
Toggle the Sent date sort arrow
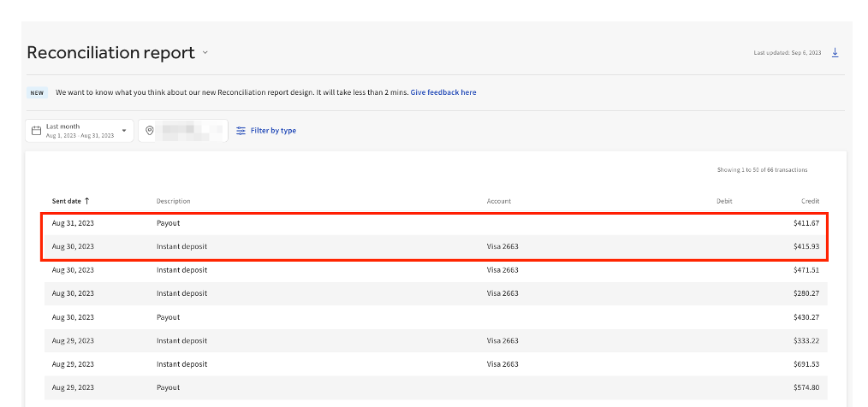(86, 201)
